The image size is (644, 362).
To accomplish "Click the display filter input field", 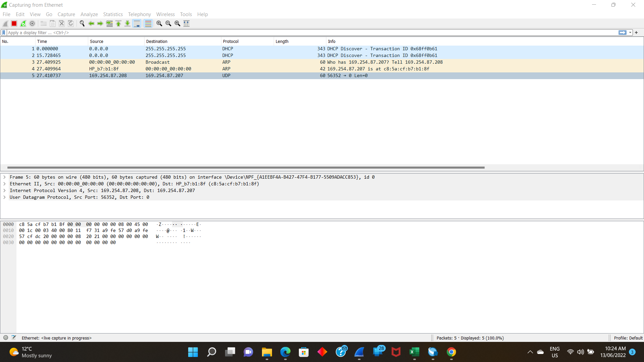I will (x=312, y=33).
